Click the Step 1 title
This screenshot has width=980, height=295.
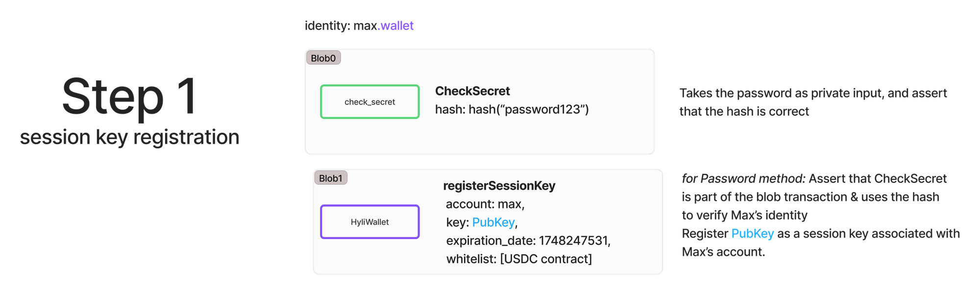130,97
